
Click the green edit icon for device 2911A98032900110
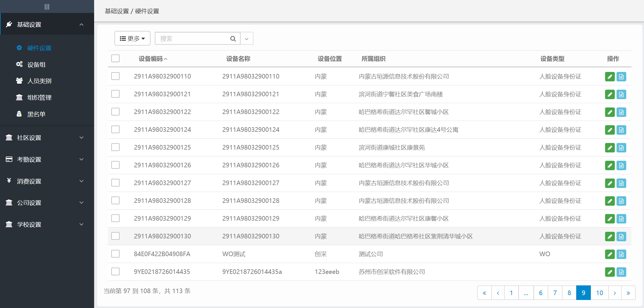[610, 76]
